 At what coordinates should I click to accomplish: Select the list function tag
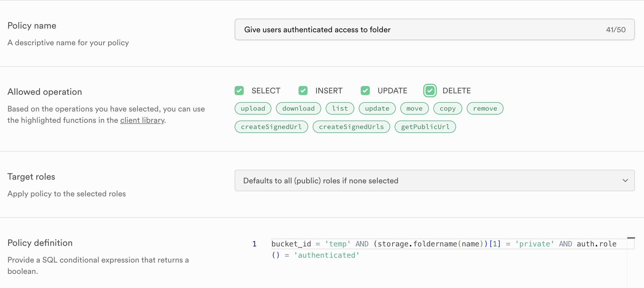pyautogui.click(x=340, y=108)
